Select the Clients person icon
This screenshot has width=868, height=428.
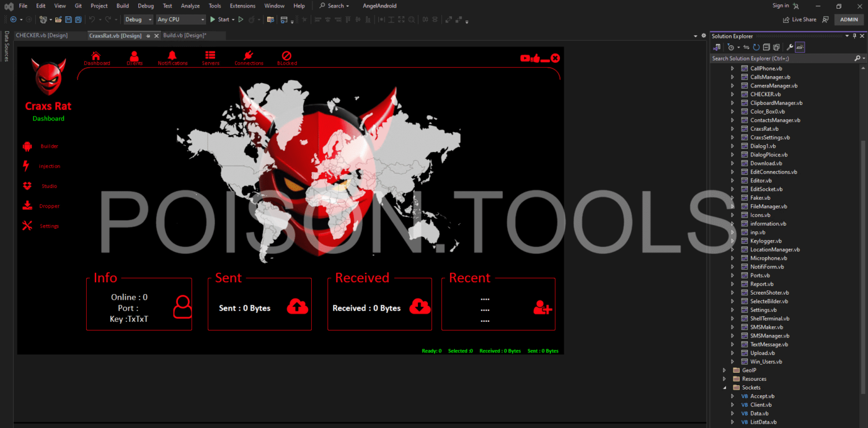[135, 55]
